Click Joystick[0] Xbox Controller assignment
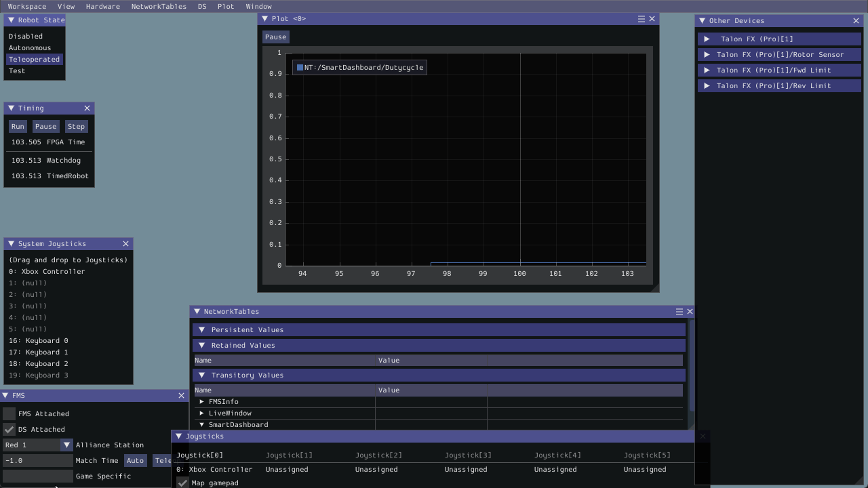 pyautogui.click(x=214, y=469)
